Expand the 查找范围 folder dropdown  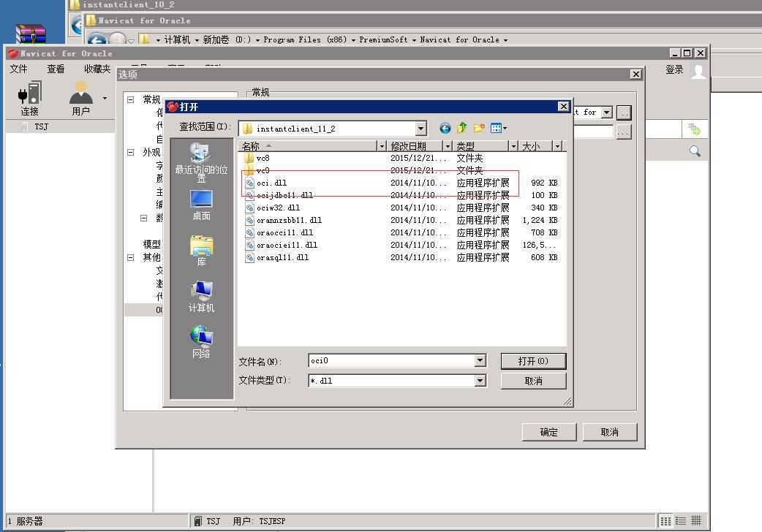click(420, 129)
